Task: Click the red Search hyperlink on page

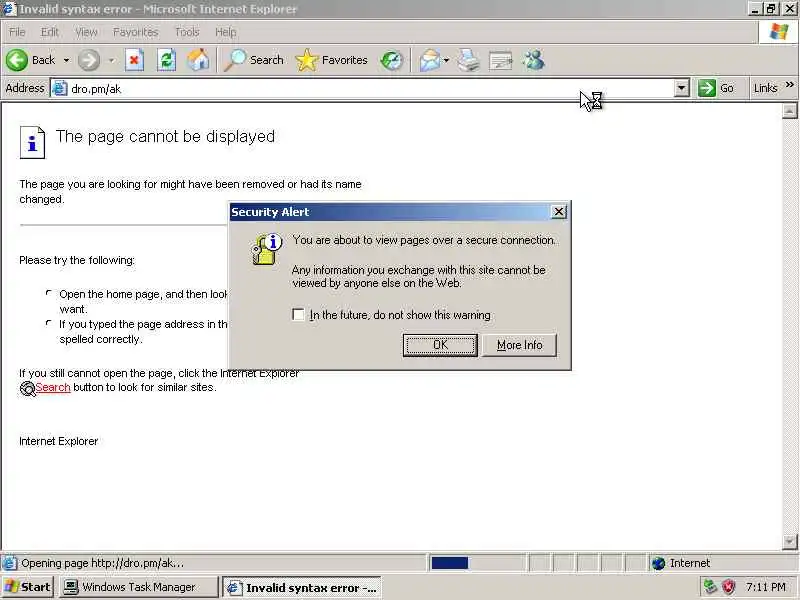Action: pyautogui.click(x=53, y=387)
